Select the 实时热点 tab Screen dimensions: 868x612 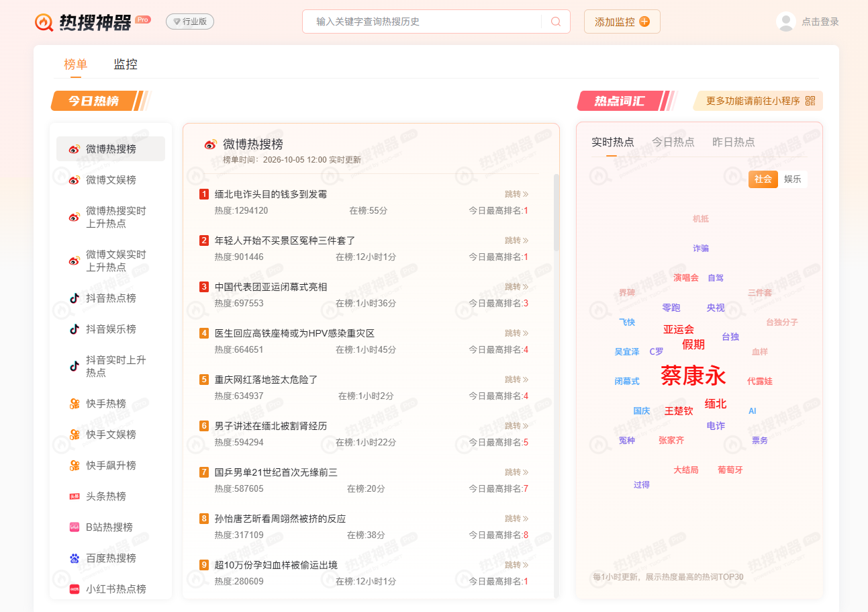613,142
